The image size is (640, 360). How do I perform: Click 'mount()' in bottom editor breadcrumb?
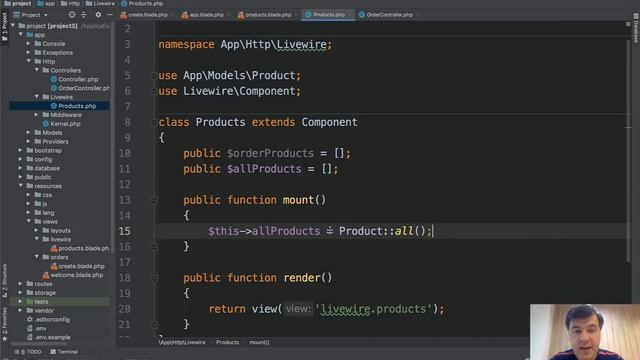pos(259,342)
